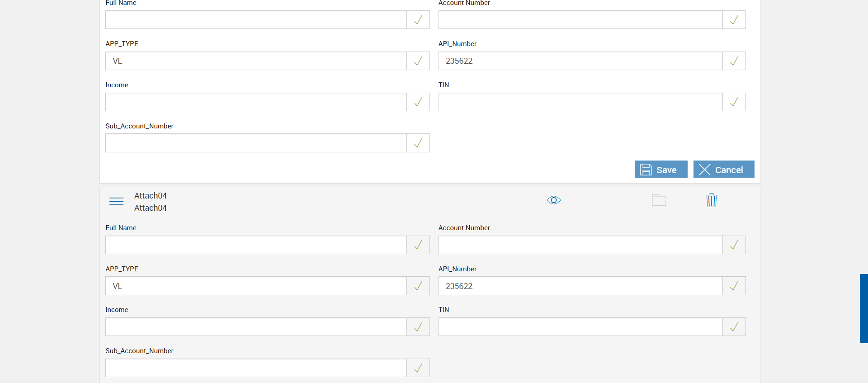Confirm Attach04 Account Number checkmark

(x=734, y=245)
